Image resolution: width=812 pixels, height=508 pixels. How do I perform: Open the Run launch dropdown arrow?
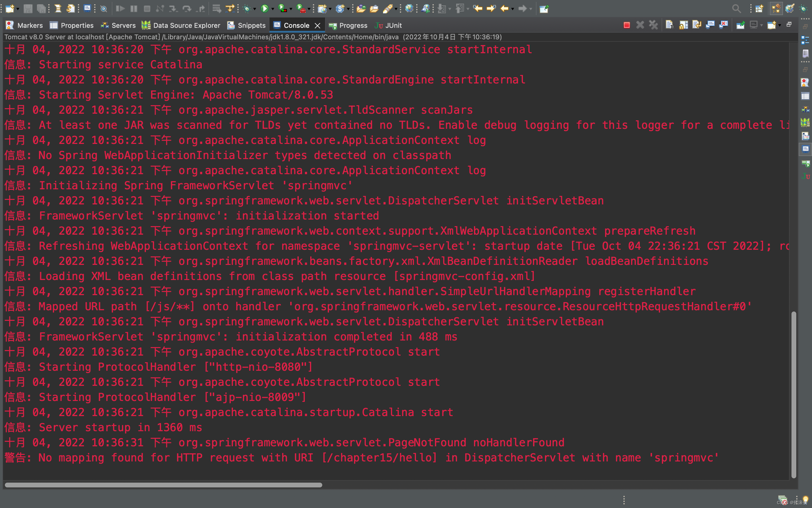click(272, 9)
